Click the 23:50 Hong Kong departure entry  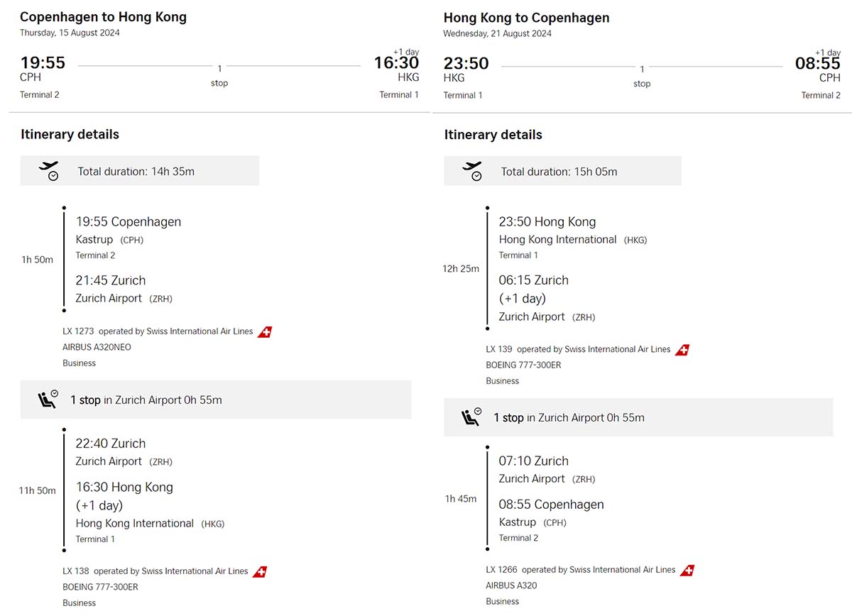tap(547, 221)
